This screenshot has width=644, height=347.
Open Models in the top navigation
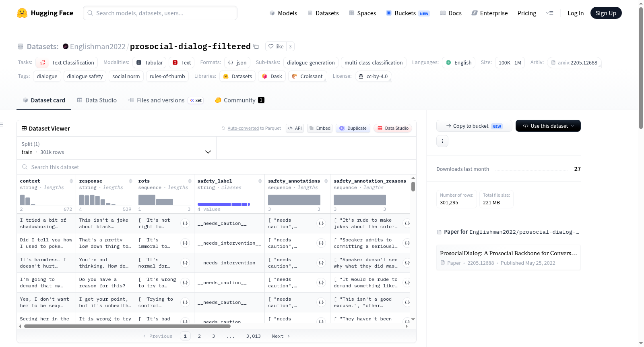coord(283,13)
